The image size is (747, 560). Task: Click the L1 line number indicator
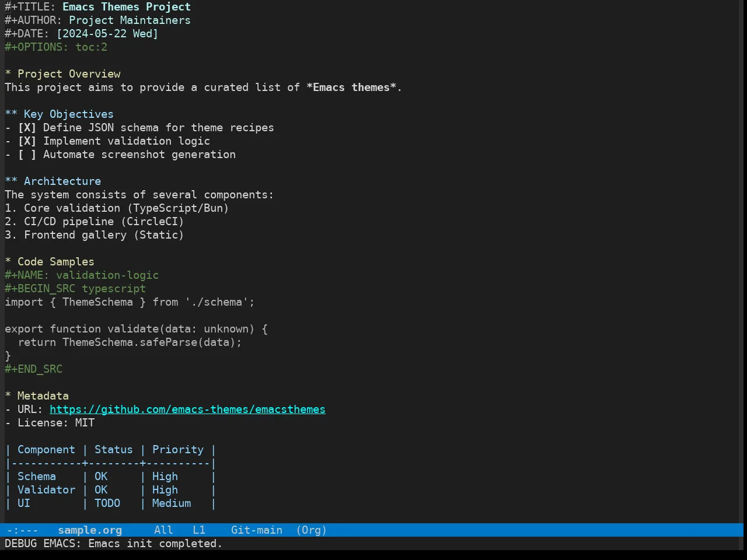(x=199, y=530)
